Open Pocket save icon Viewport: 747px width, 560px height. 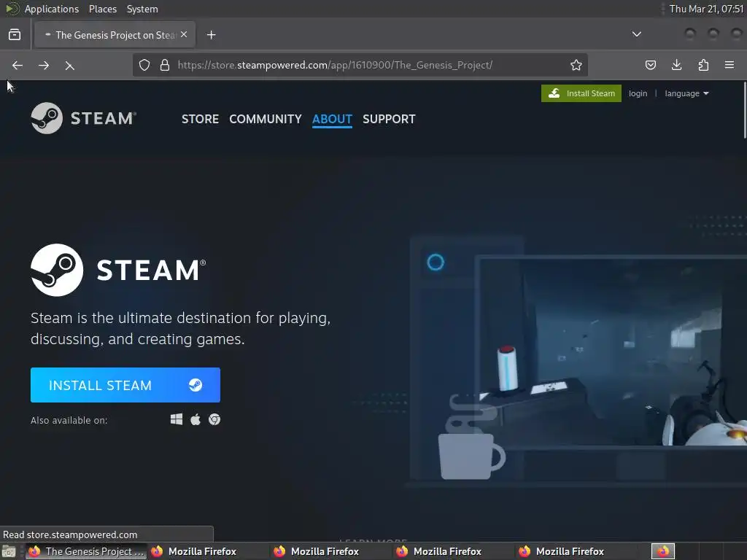pos(650,65)
